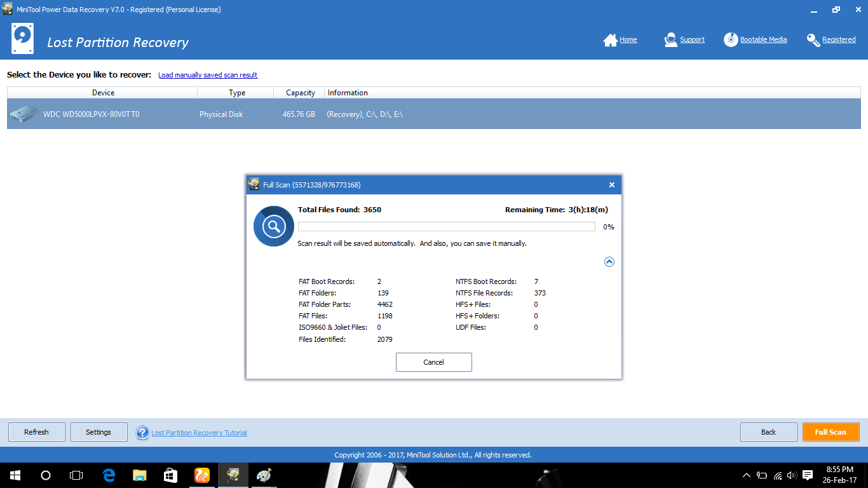The width and height of the screenshot is (868, 488).
Task: Click the NTFS File Records label
Action: tap(485, 293)
